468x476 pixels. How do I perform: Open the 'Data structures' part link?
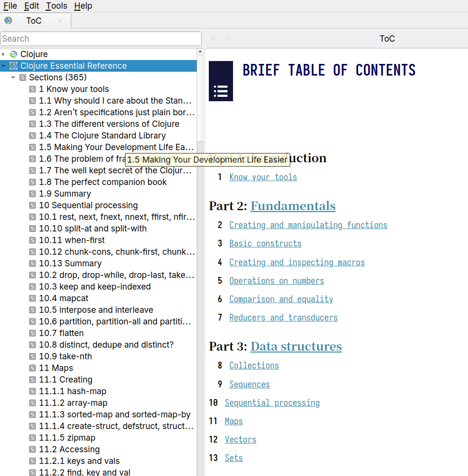[x=296, y=346]
